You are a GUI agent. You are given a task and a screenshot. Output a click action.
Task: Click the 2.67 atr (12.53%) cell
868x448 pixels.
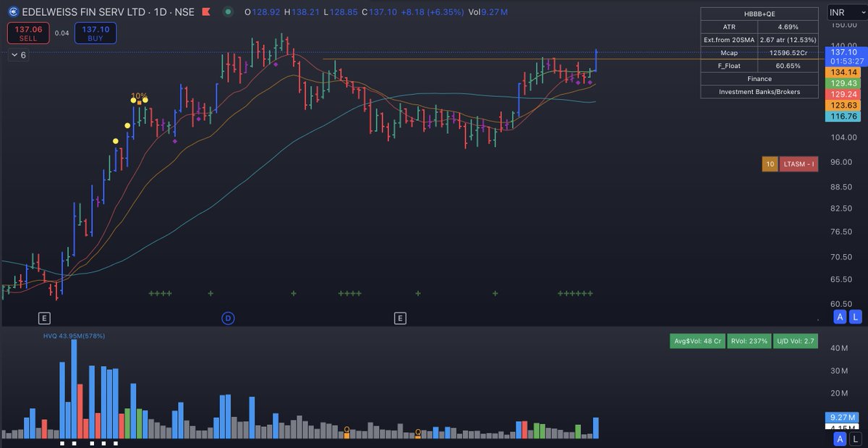coord(788,40)
